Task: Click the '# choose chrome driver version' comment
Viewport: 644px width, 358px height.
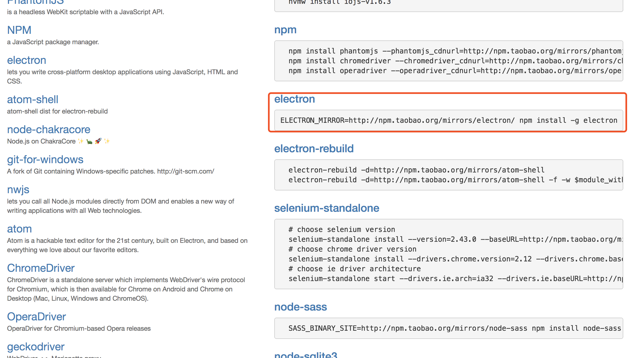Action: pos(352,249)
